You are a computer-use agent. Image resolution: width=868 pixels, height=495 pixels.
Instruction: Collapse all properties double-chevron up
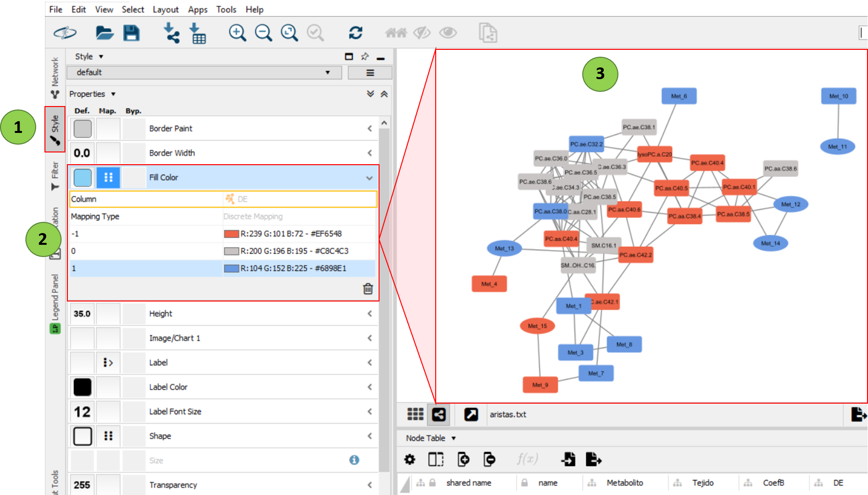pos(384,94)
